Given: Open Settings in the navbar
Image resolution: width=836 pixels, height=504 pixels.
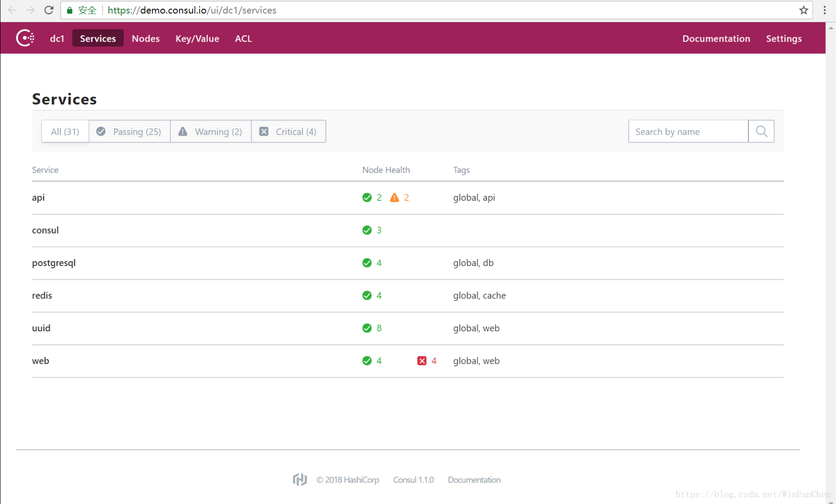Looking at the screenshot, I should 784,38.
